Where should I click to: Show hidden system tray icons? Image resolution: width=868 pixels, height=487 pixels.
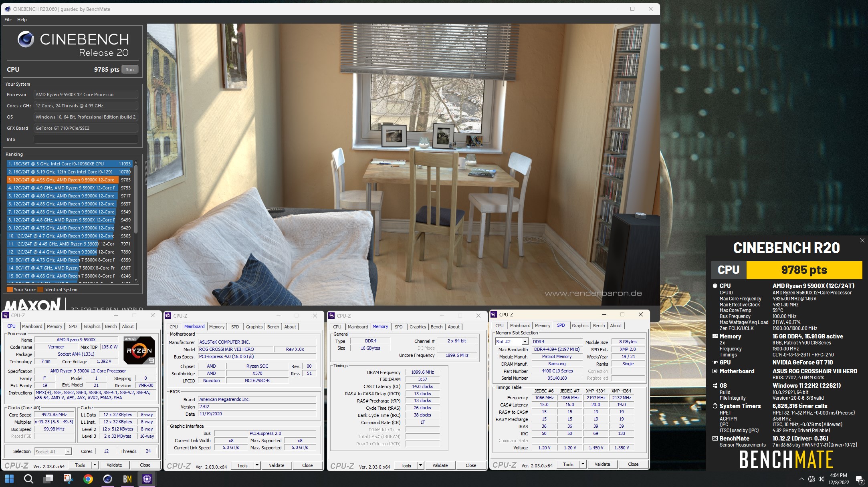801,479
